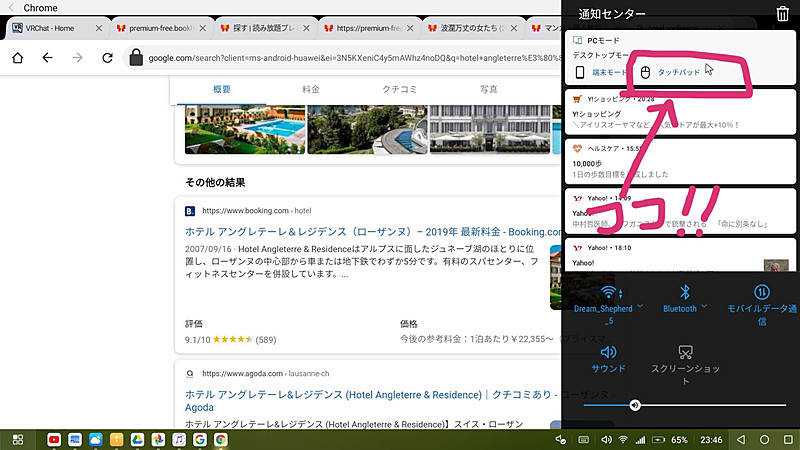
Task: Clear all notifications with the trash icon
Action: (x=782, y=14)
